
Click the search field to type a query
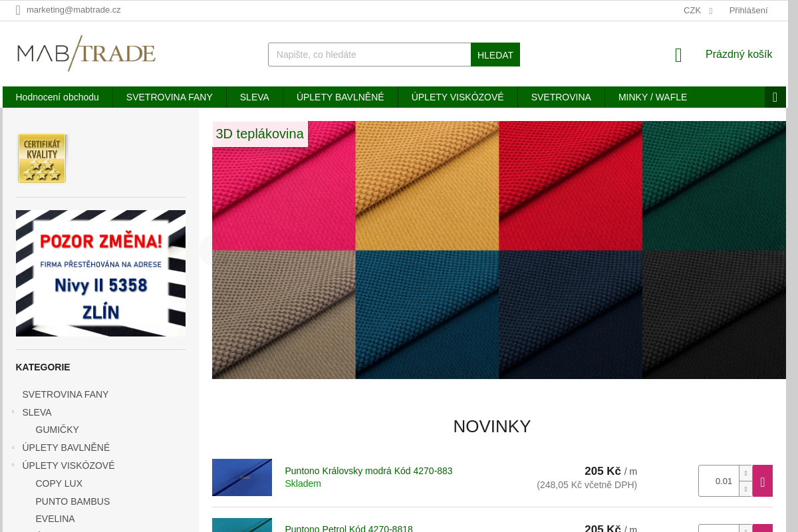tap(369, 55)
